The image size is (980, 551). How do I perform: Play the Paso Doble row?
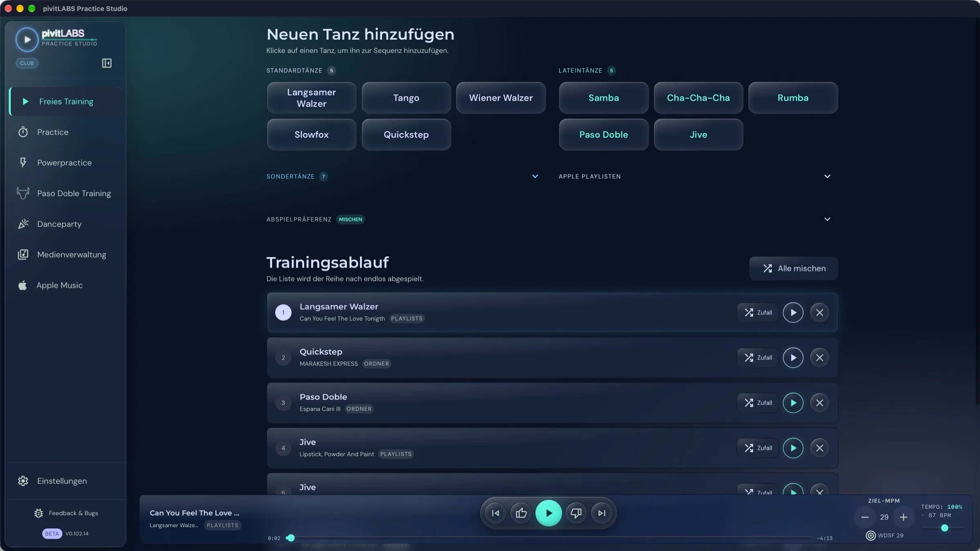click(x=793, y=403)
